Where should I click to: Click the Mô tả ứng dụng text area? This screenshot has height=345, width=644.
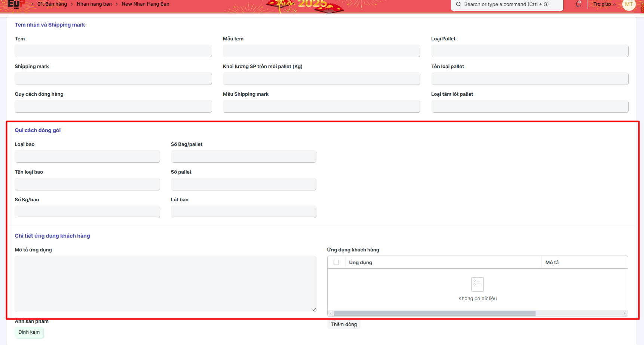click(x=165, y=284)
